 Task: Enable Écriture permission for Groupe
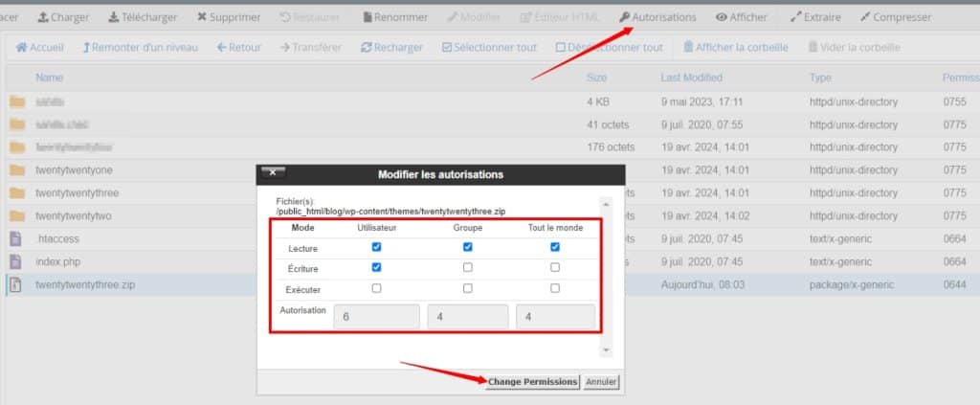(x=467, y=267)
